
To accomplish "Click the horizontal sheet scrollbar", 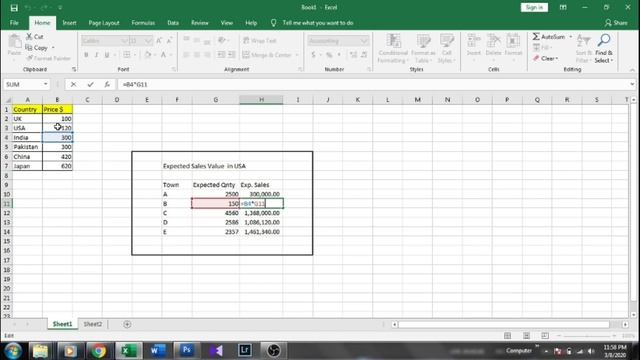I will 504,324.
